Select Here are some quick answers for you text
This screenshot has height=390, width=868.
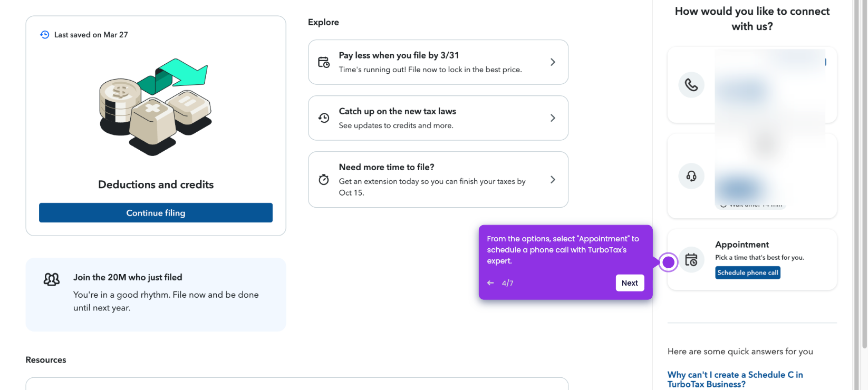point(740,352)
